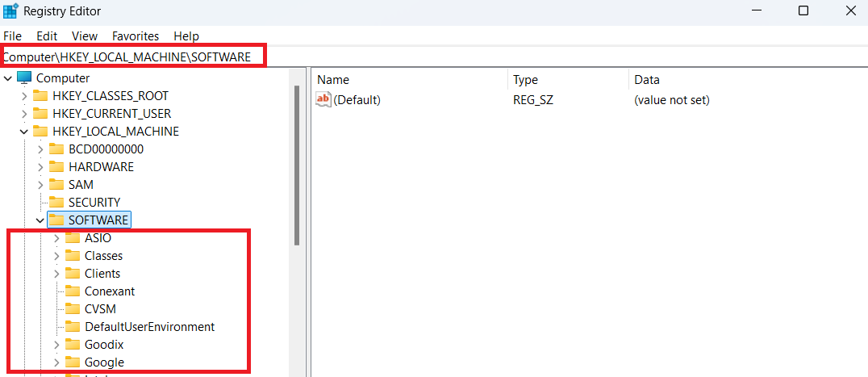Viewport: 868px width, 377px height.
Task: Select the HKEY_CLASSES_ROOT label
Action: click(111, 96)
